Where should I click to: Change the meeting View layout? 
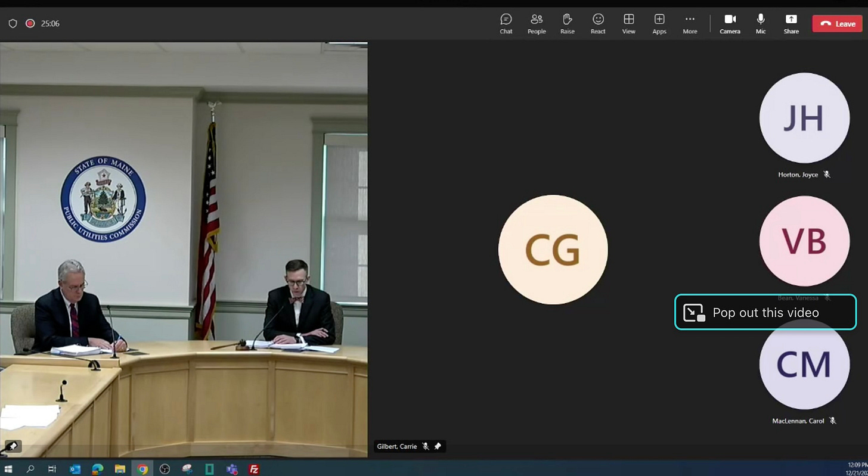[628, 24]
